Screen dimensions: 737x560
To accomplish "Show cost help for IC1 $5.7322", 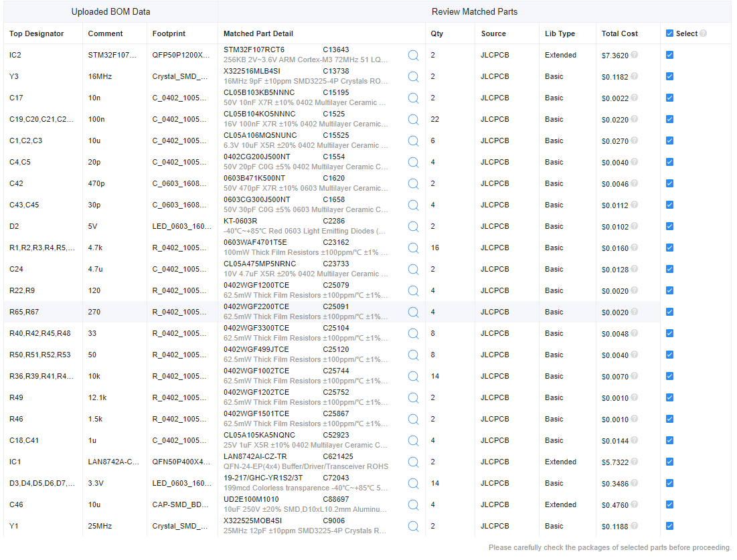I will point(634,462).
